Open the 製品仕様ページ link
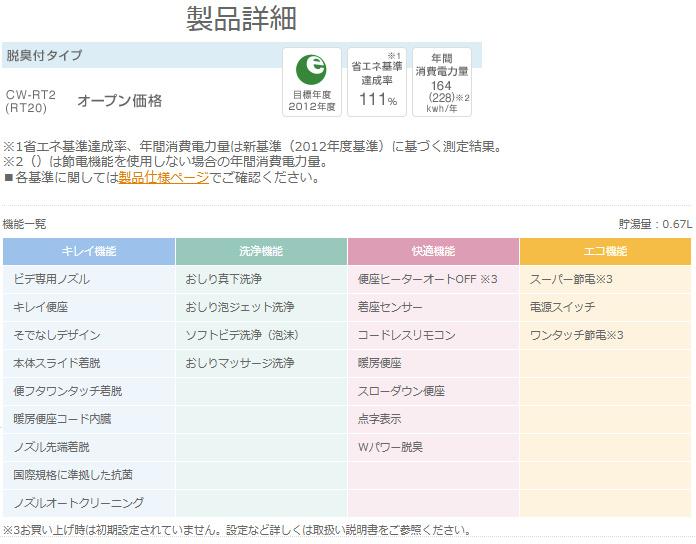The image size is (696, 544). pyautogui.click(x=164, y=177)
